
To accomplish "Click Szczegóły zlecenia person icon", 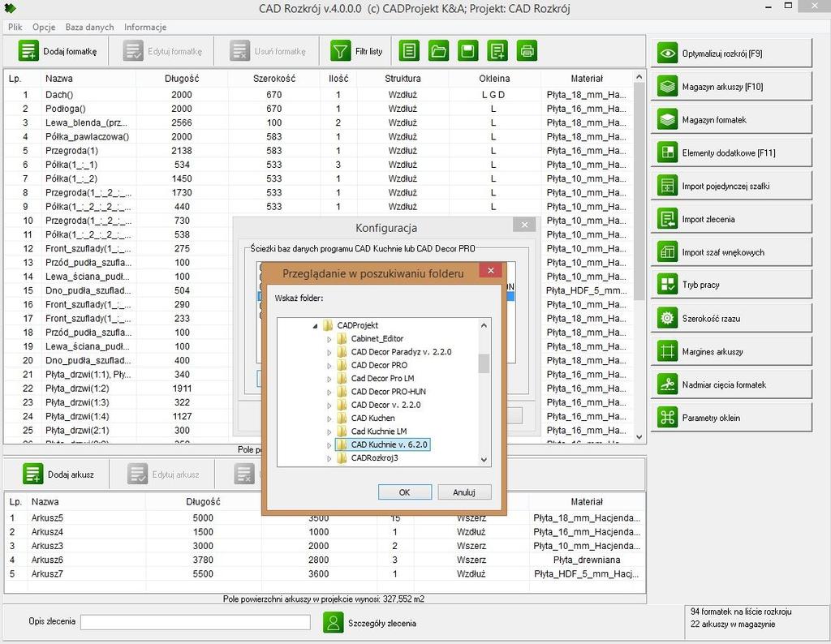I will (334, 623).
